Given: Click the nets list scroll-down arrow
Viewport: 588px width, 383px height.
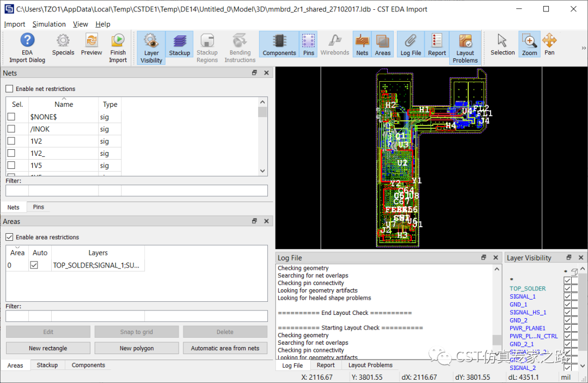Looking at the screenshot, I should [262, 171].
